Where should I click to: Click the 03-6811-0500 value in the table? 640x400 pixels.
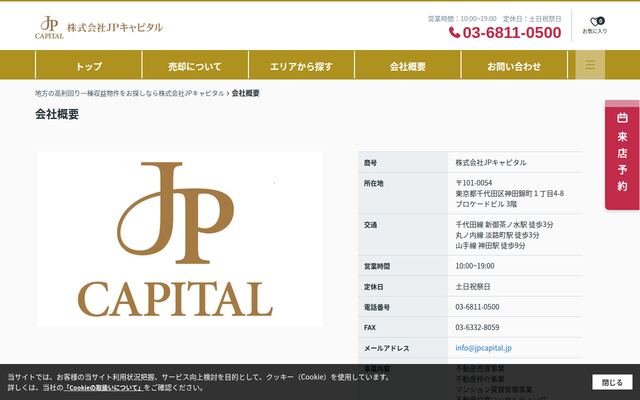(x=477, y=307)
